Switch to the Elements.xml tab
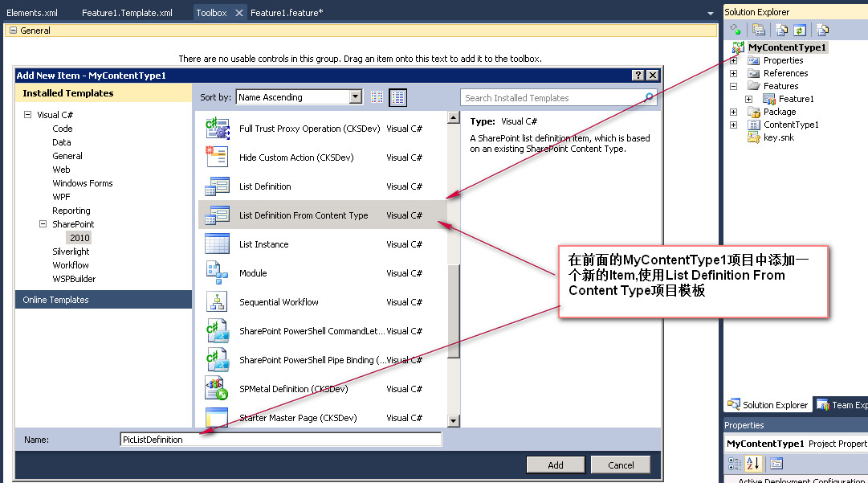The height and width of the screenshot is (483, 868). (32, 13)
